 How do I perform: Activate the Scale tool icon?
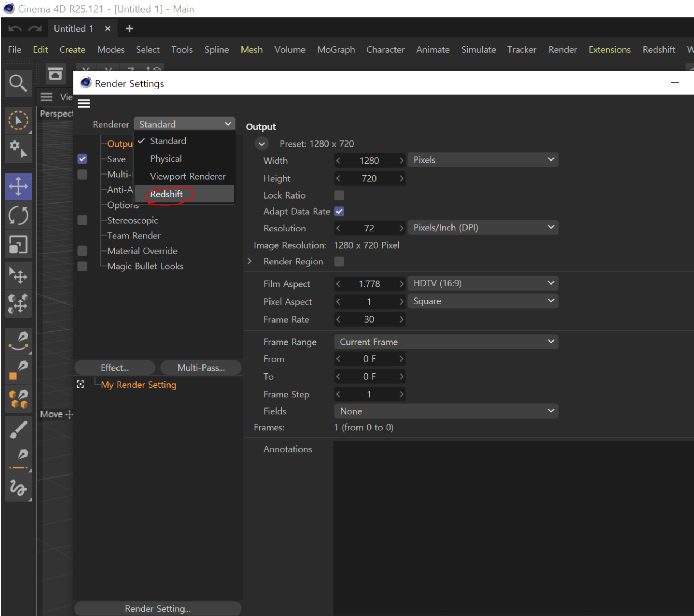click(x=19, y=245)
